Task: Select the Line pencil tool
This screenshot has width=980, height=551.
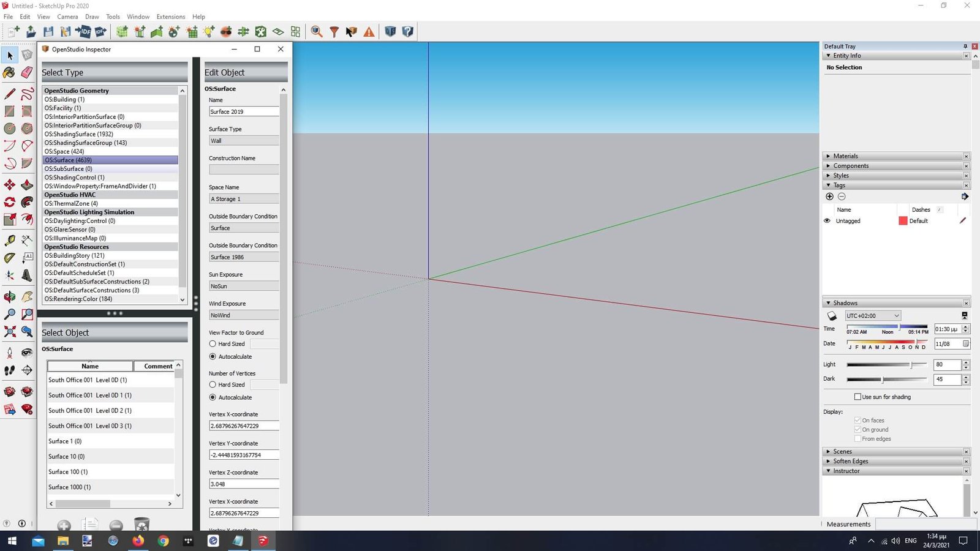Action: tap(10, 94)
